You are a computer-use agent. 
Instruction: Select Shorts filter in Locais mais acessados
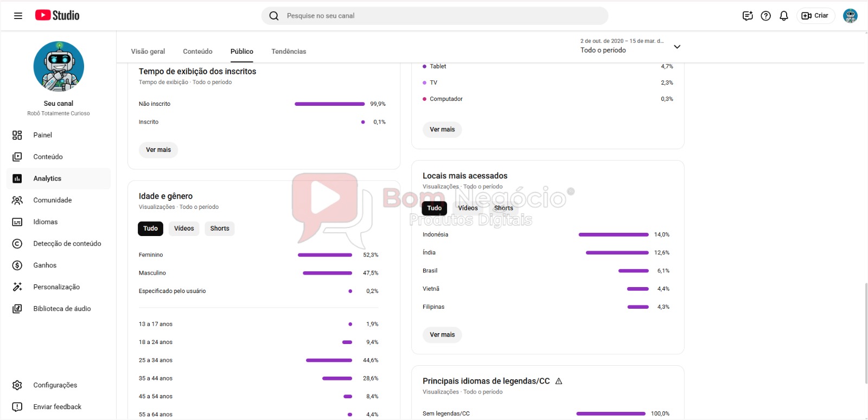pyautogui.click(x=503, y=208)
